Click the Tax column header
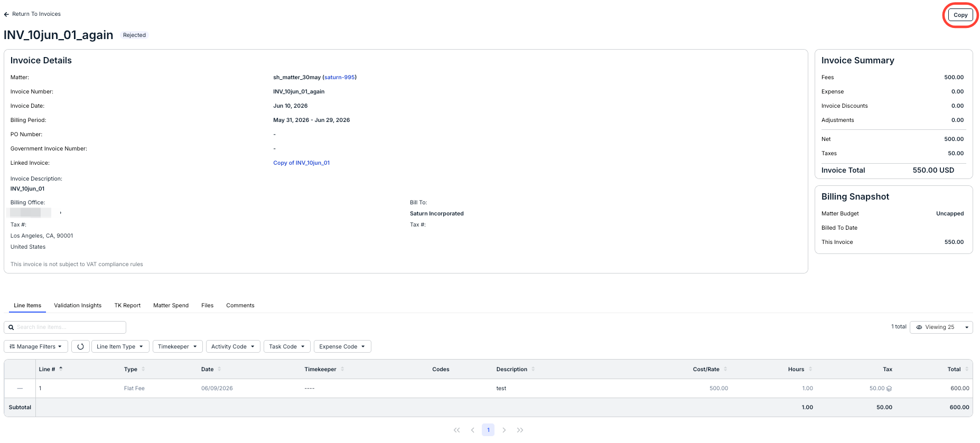Screen dimensions: 980x443 [888, 370]
